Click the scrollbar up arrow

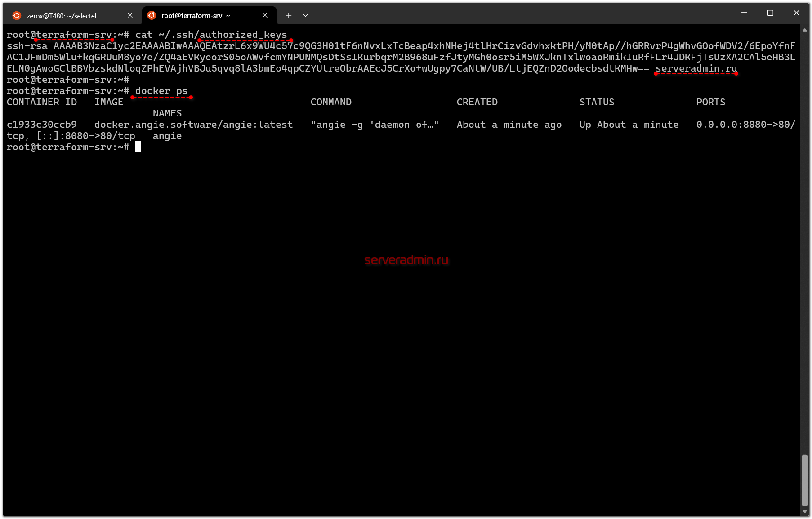[804, 31]
